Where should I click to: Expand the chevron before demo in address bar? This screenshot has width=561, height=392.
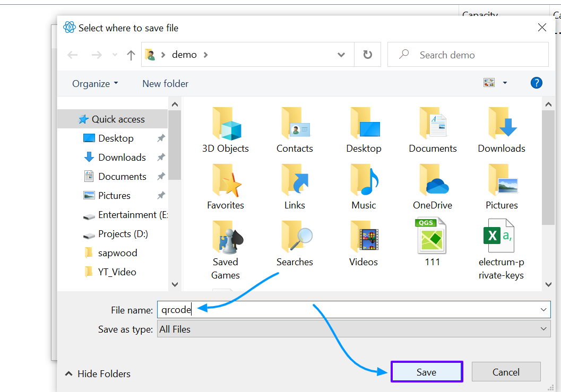[x=163, y=55]
